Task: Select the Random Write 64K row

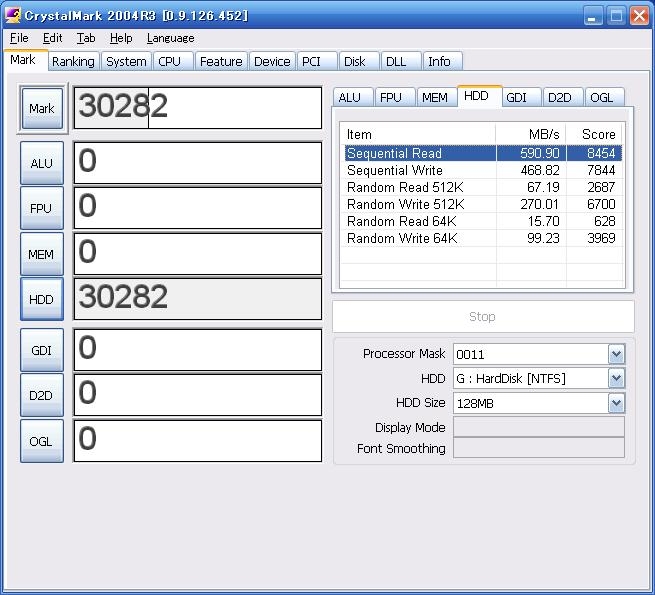Action: (483, 238)
